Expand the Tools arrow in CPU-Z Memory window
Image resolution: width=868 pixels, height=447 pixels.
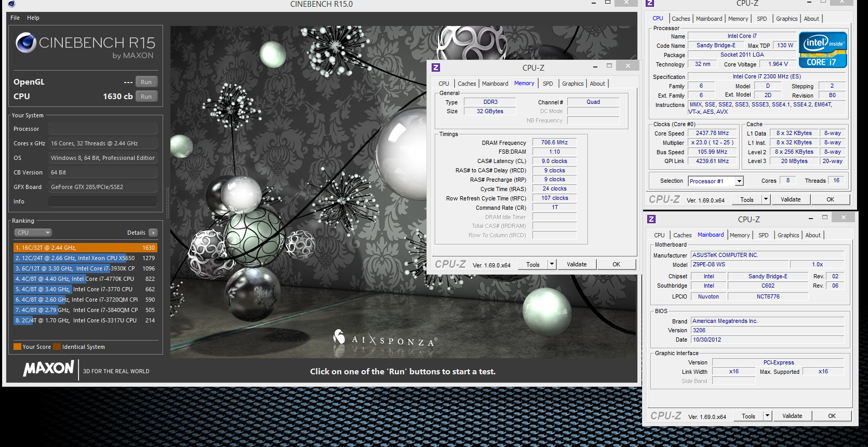coord(552,264)
